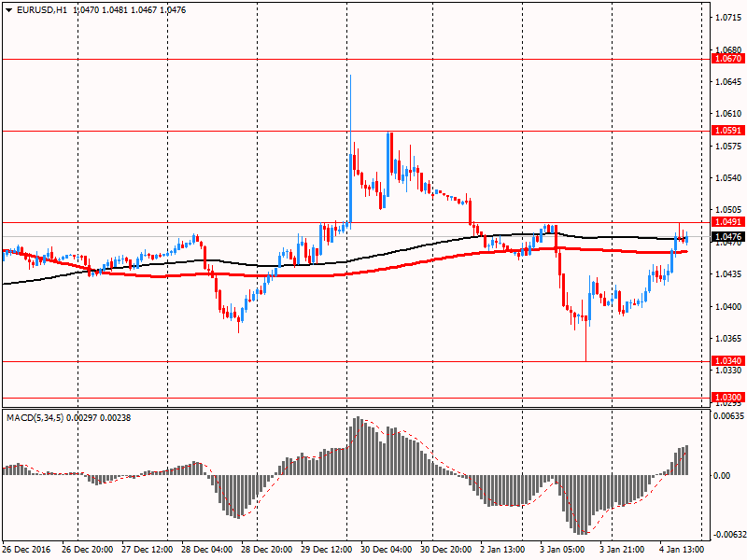
Task: Click the 0.00 MACD zero level label
Action: point(722,476)
